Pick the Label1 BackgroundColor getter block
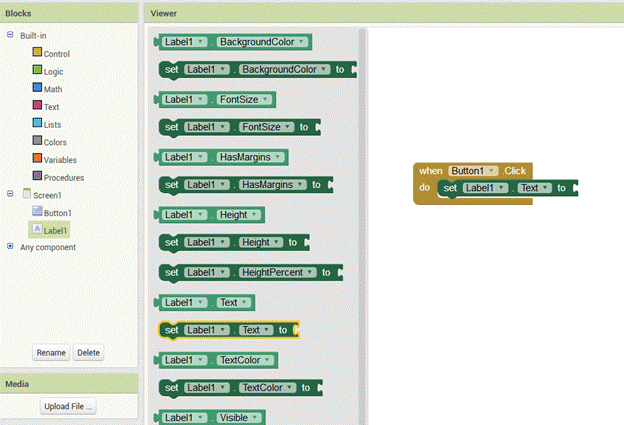Screen dimensions: 624x425 [233, 42]
